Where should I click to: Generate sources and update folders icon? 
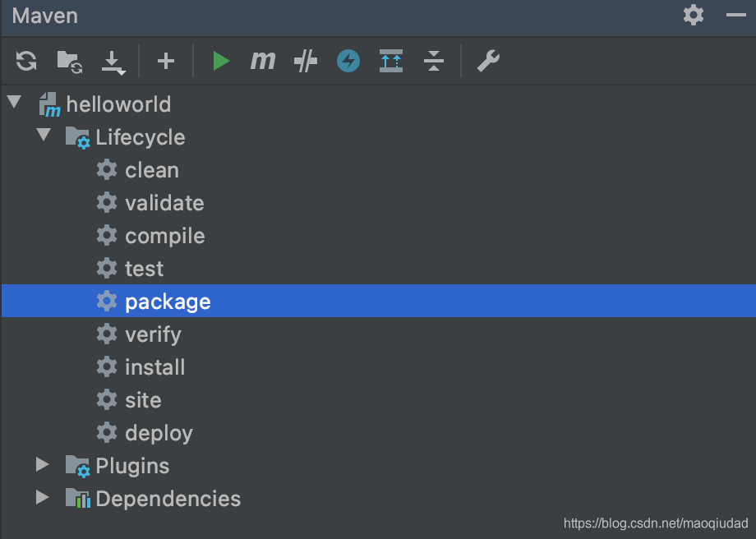[70, 62]
